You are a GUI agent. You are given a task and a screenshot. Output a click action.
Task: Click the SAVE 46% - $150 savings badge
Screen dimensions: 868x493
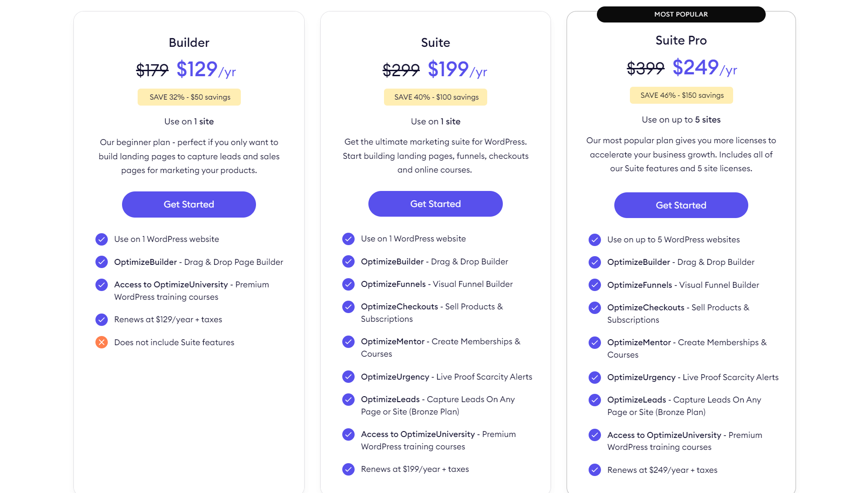681,95
